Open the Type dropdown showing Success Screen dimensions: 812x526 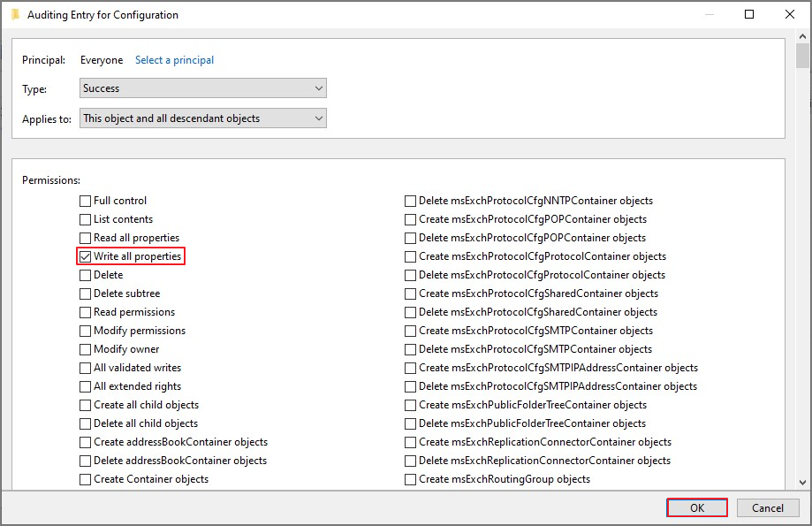click(203, 88)
